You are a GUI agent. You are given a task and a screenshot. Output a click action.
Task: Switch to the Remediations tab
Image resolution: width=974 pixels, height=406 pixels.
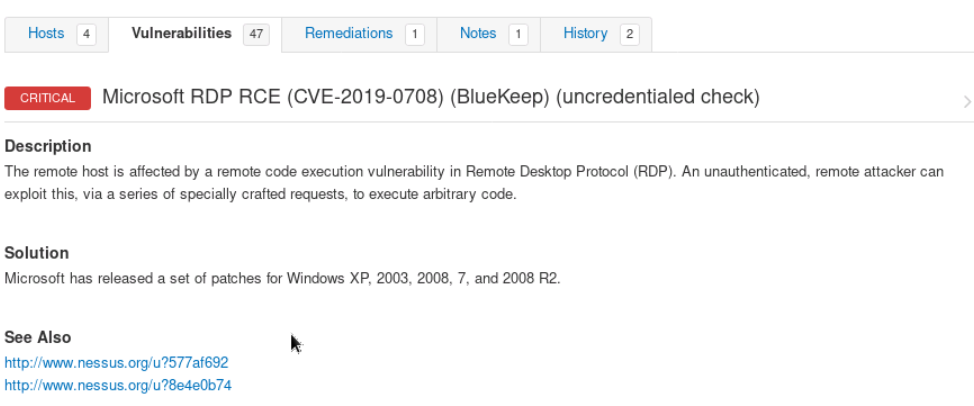point(348,33)
